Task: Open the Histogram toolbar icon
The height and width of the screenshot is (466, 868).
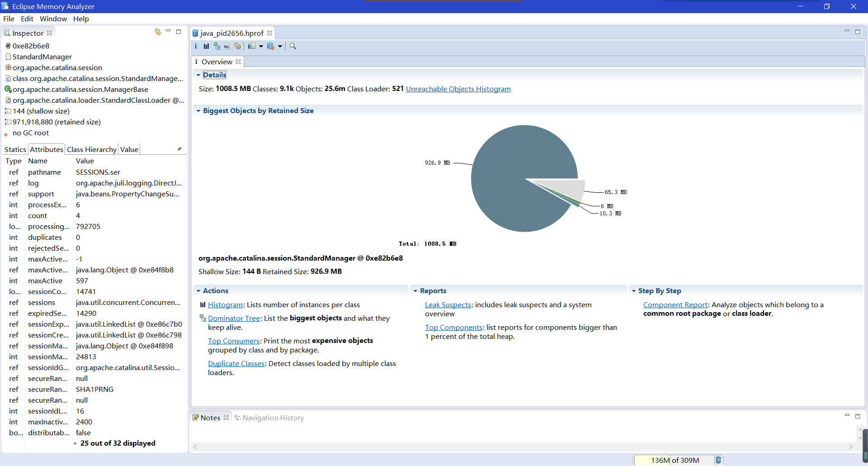Action: (206, 46)
